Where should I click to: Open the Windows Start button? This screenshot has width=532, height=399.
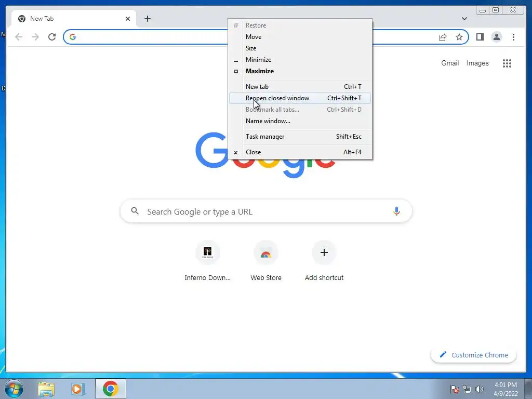(14, 389)
